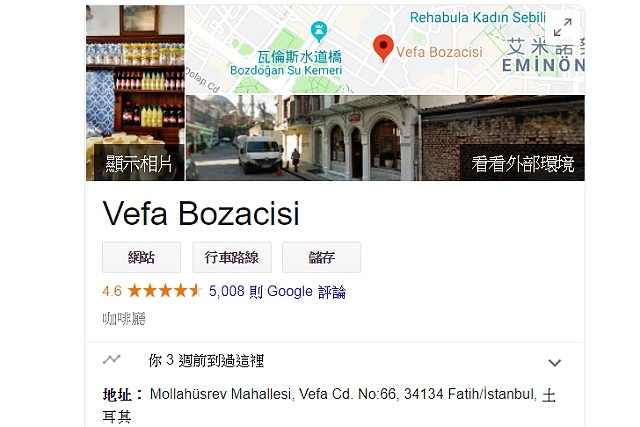Click 你 3 週前到過這裡 visit row

coord(335,361)
